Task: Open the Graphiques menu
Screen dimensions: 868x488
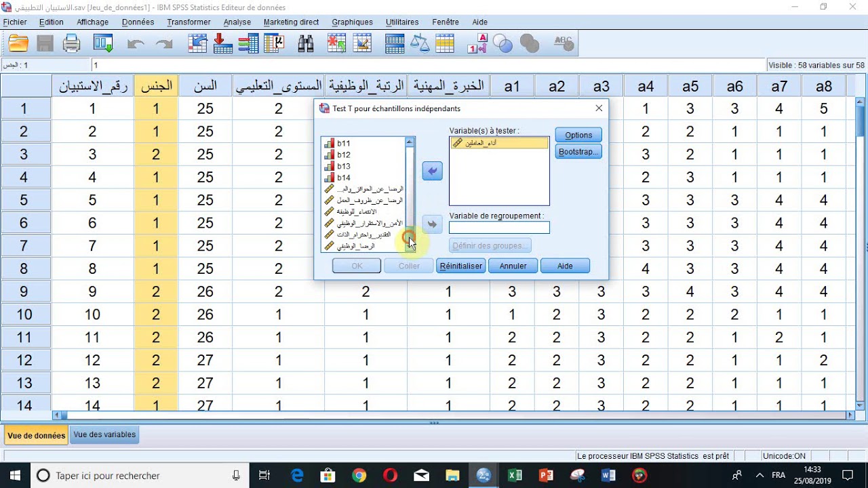Action: [x=353, y=22]
